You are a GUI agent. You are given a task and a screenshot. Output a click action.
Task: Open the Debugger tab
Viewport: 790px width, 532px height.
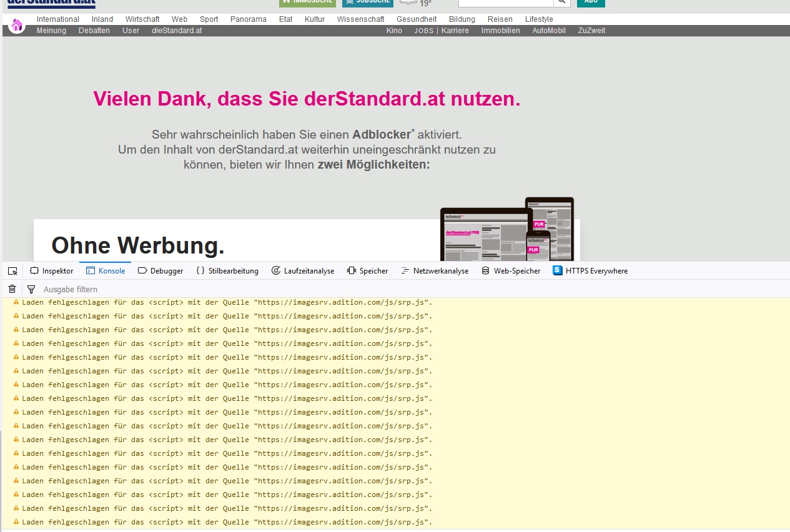[x=160, y=271]
